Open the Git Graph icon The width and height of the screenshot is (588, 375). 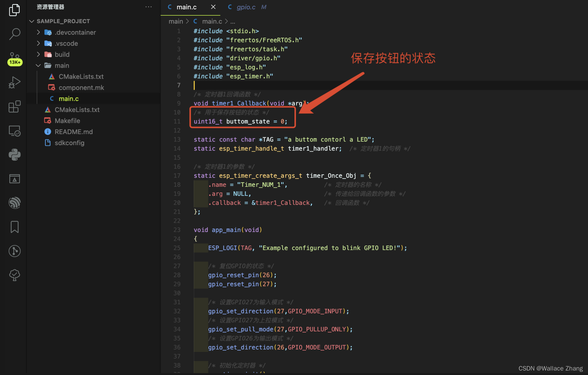pos(14,251)
